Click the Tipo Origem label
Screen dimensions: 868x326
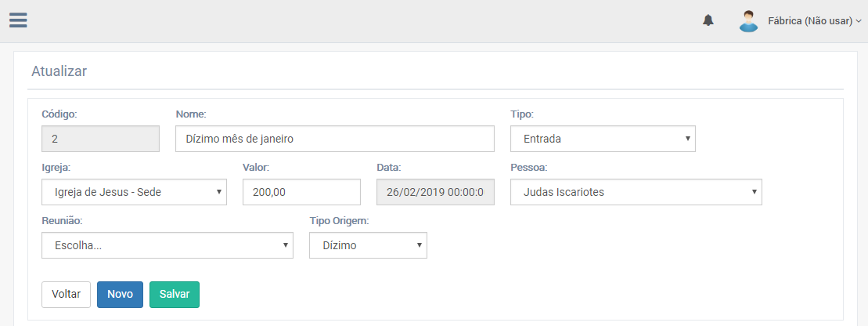[339, 220]
